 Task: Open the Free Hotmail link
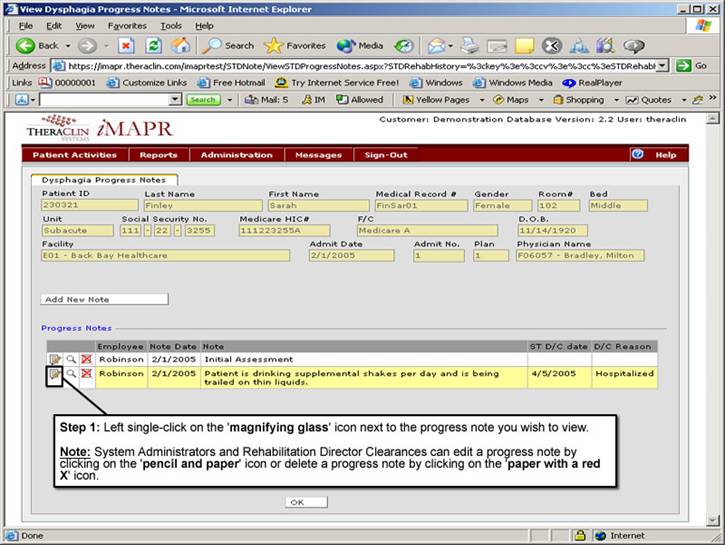tap(231, 83)
